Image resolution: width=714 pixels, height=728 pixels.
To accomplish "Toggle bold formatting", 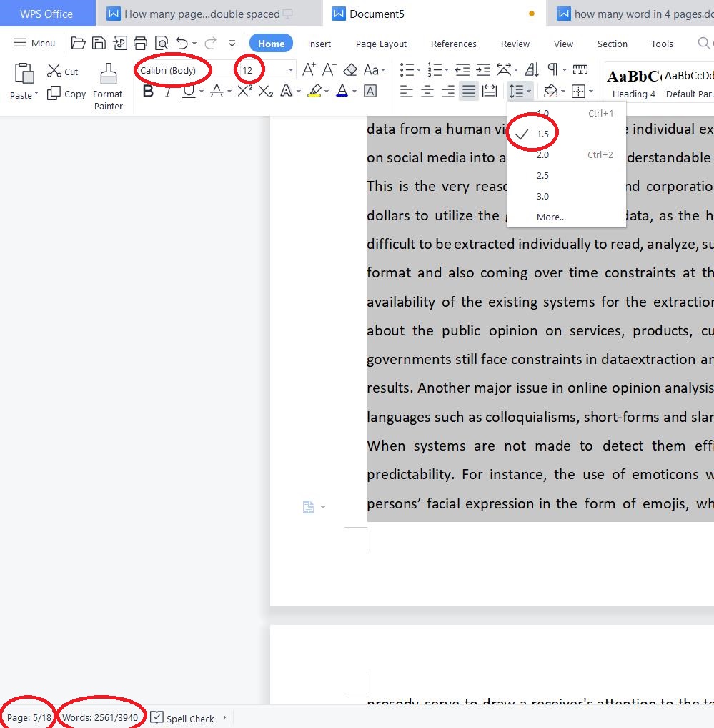I will point(147,92).
